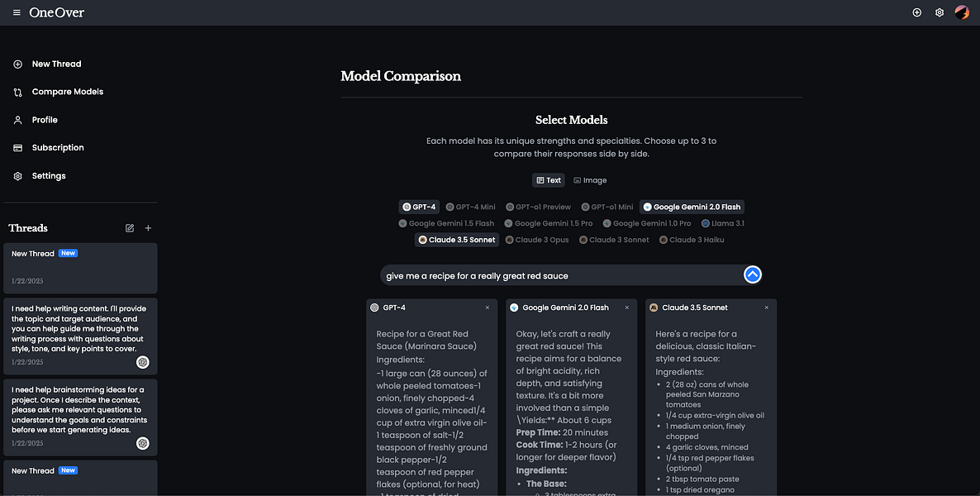Send the prompt with the blue arrow button

pos(753,274)
